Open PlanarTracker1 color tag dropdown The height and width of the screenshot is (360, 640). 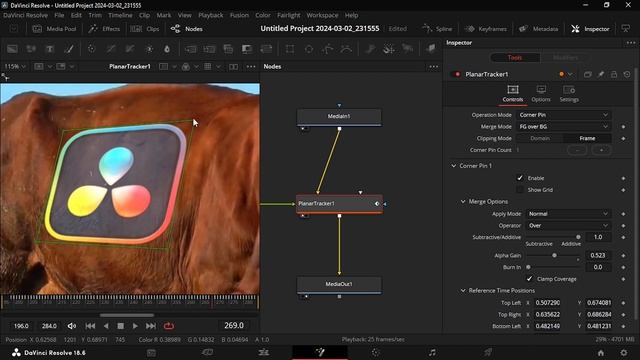point(565,74)
